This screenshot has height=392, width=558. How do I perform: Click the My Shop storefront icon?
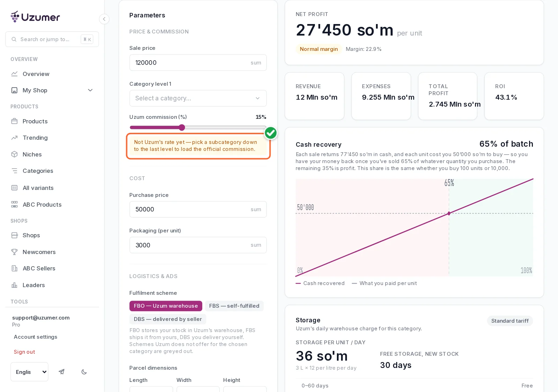point(14,90)
